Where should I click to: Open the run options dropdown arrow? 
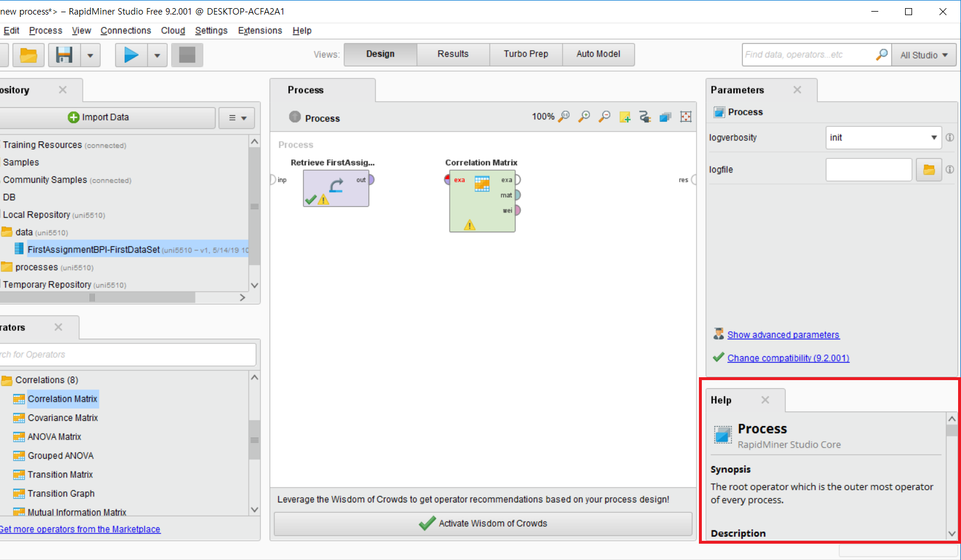click(157, 55)
